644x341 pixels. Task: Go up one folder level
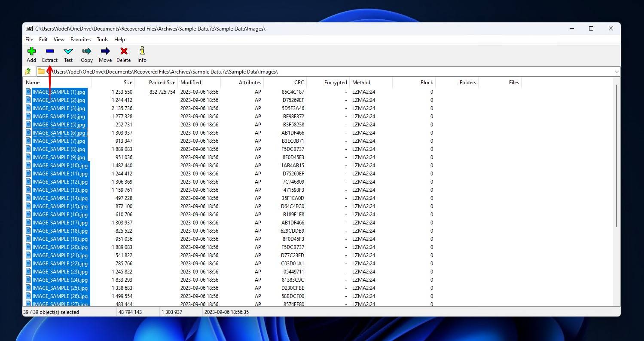pyautogui.click(x=28, y=71)
